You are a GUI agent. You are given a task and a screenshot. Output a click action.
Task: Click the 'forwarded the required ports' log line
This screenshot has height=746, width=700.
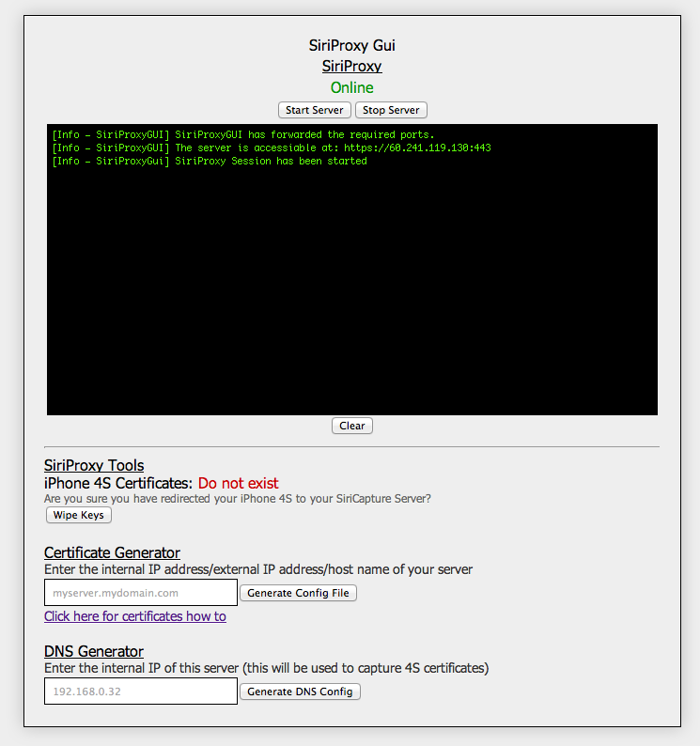click(242, 134)
